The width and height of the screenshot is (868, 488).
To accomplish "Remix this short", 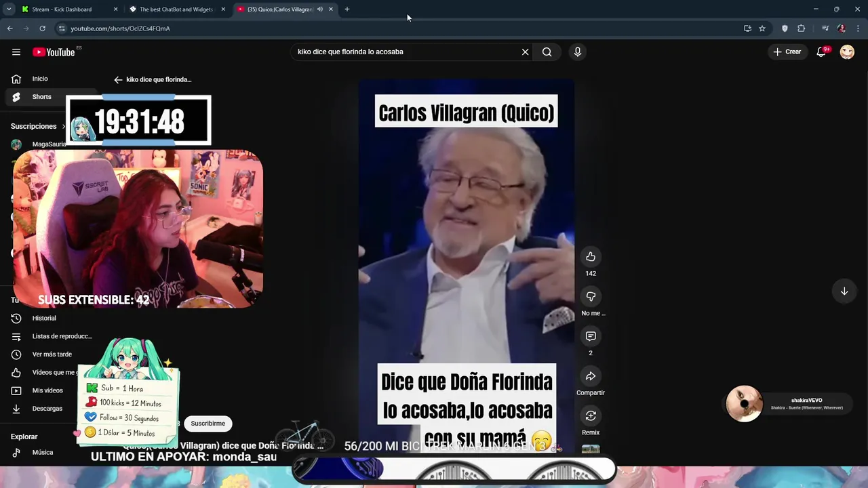I will pyautogui.click(x=591, y=416).
